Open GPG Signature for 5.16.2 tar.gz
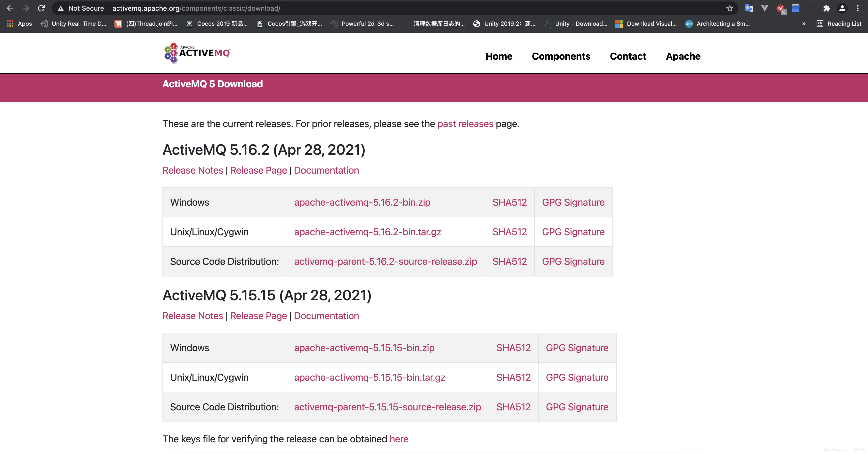Screen dimensions: 868x454 573,232
